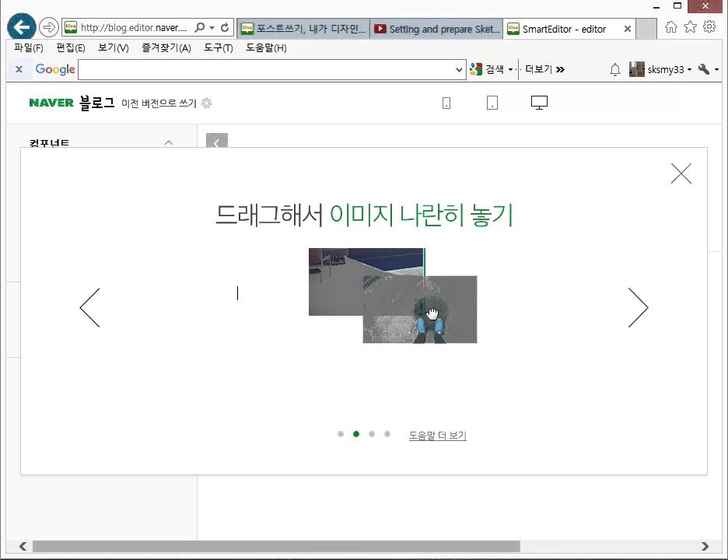The width and height of the screenshot is (728, 560).
Task: Click the NAVER logo
Action: [51, 103]
